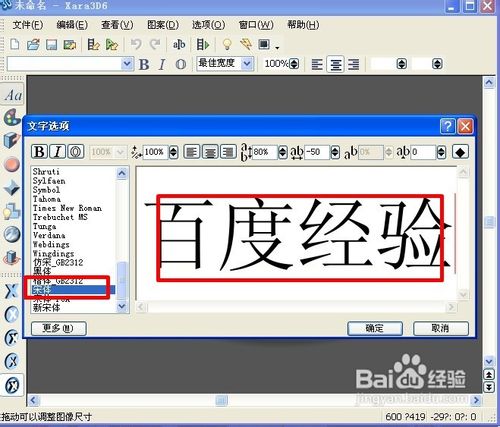Open a file with folder icon

(33, 44)
